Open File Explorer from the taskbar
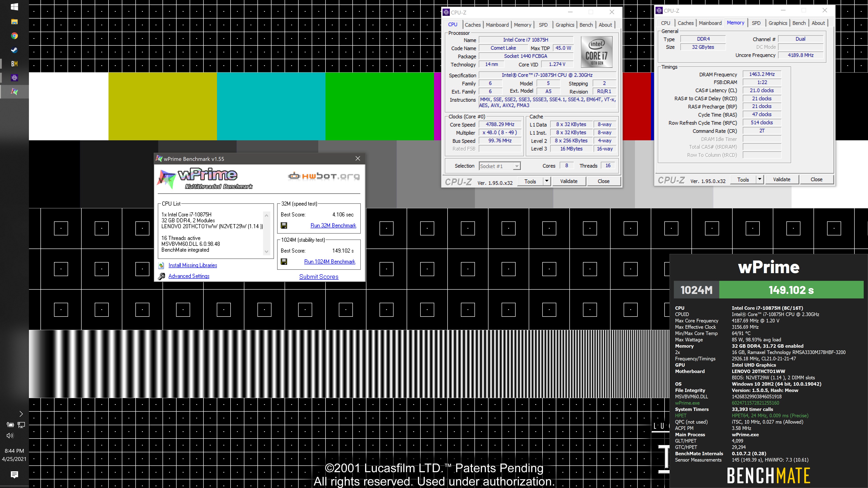Image resolution: width=868 pixels, height=488 pixels. coord(14,21)
